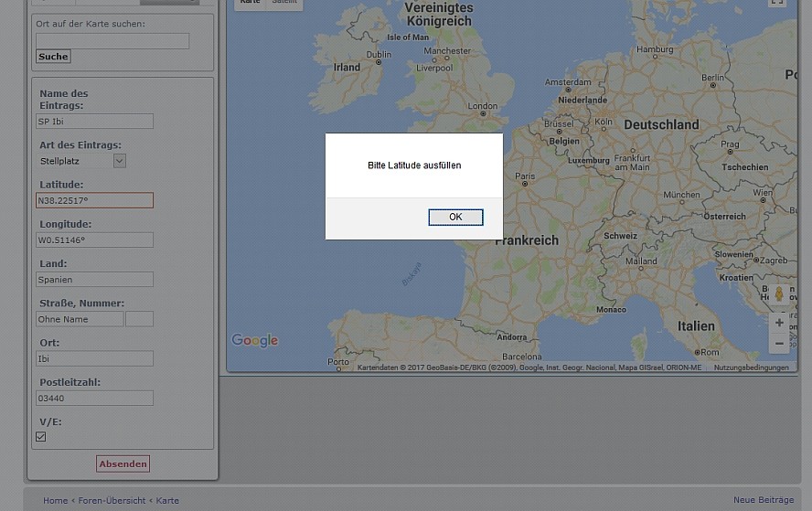Open the Karte breadcrumb link
The width and height of the screenshot is (812, 511).
coord(167,501)
